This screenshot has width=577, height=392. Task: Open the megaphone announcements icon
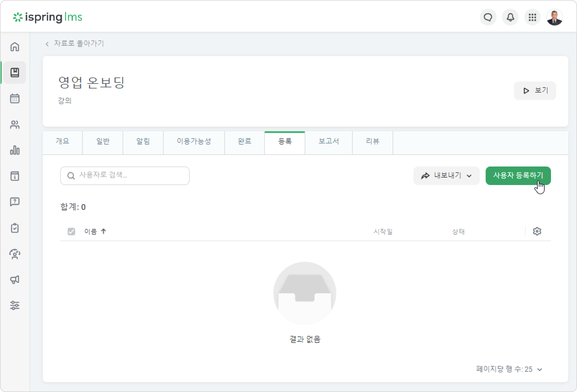point(15,280)
